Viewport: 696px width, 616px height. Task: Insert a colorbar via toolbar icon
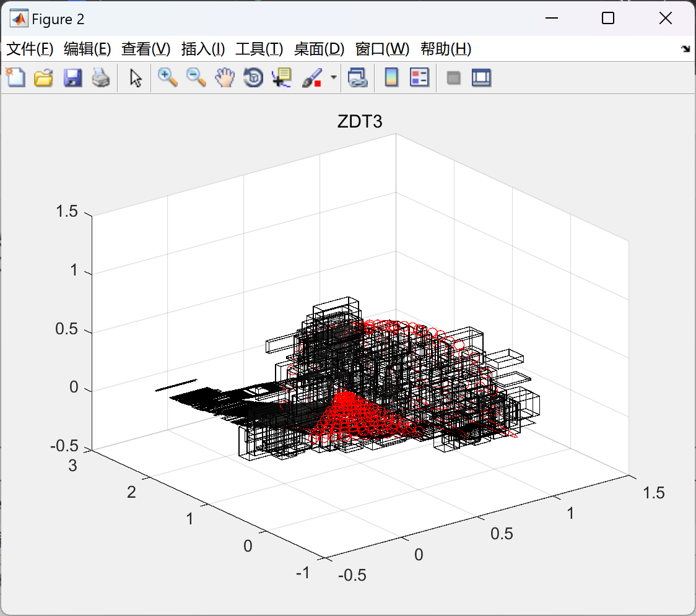[x=391, y=77]
